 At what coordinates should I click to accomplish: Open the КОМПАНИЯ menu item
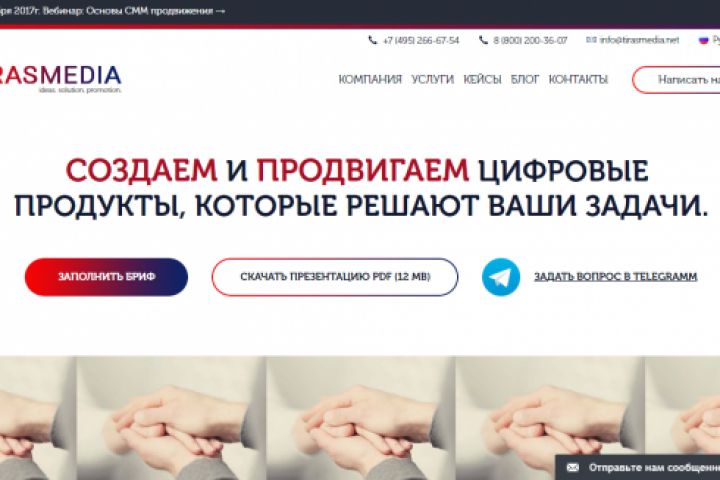tap(370, 79)
